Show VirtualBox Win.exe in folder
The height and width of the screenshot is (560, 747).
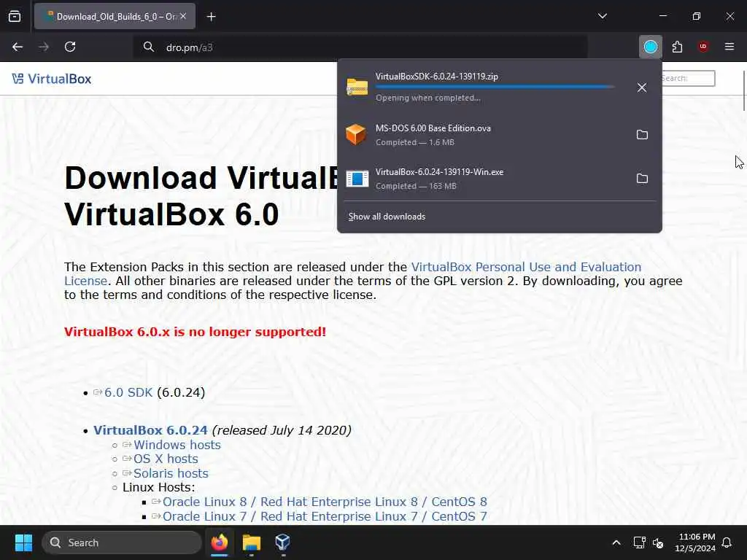pyautogui.click(x=642, y=179)
